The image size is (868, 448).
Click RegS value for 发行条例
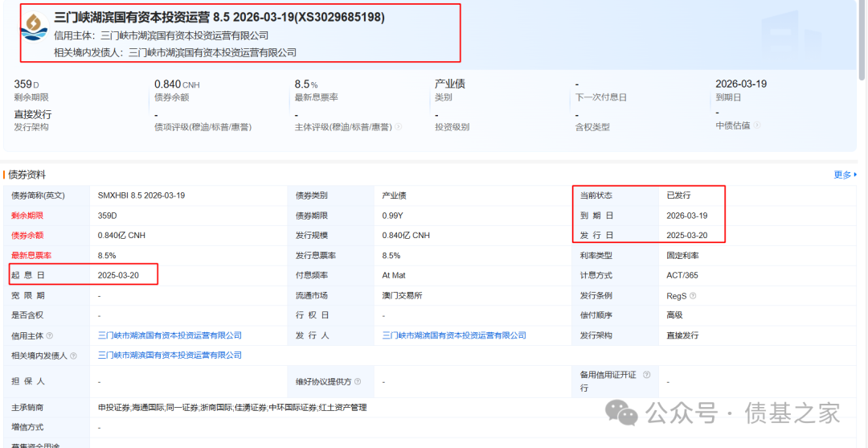pyautogui.click(x=677, y=296)
